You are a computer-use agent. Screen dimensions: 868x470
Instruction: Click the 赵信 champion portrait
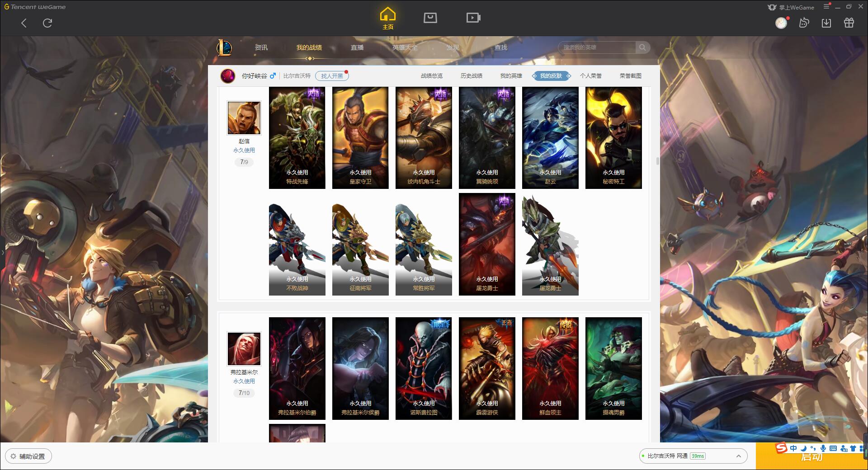tap(244, 117)
